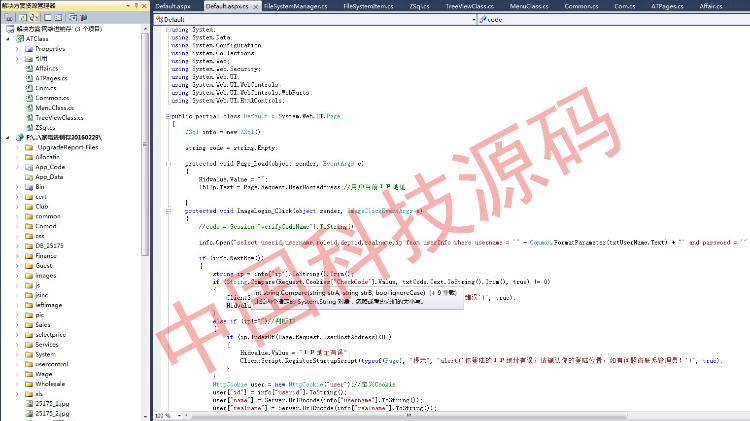Click the Solution Explorer scroll-up arrow

point(145,29)
